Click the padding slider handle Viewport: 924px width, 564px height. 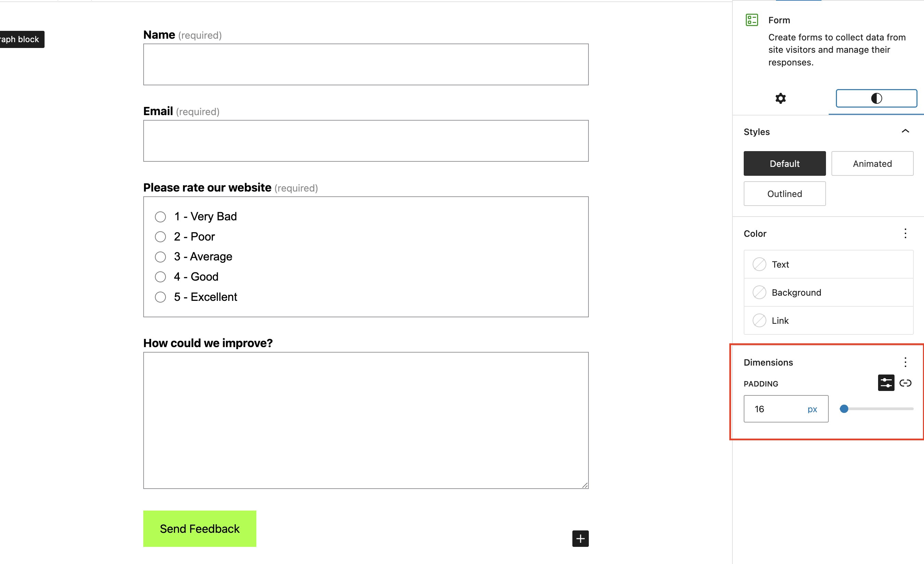(844, 409)
